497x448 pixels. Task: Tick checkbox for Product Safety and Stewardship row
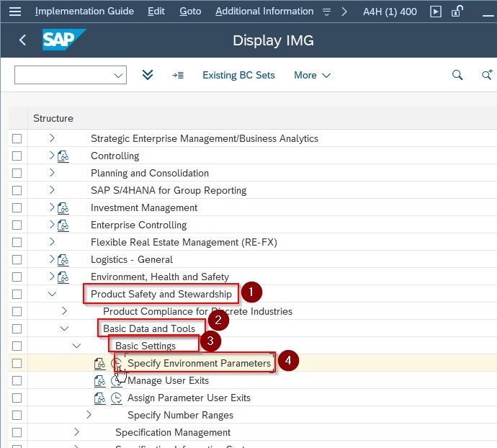(x=17, y=295)
